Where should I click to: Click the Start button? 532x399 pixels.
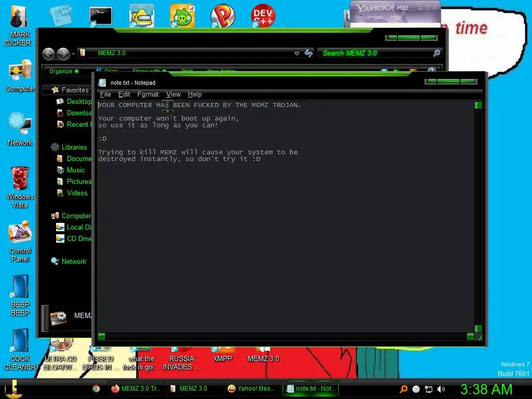pos(13,389)
